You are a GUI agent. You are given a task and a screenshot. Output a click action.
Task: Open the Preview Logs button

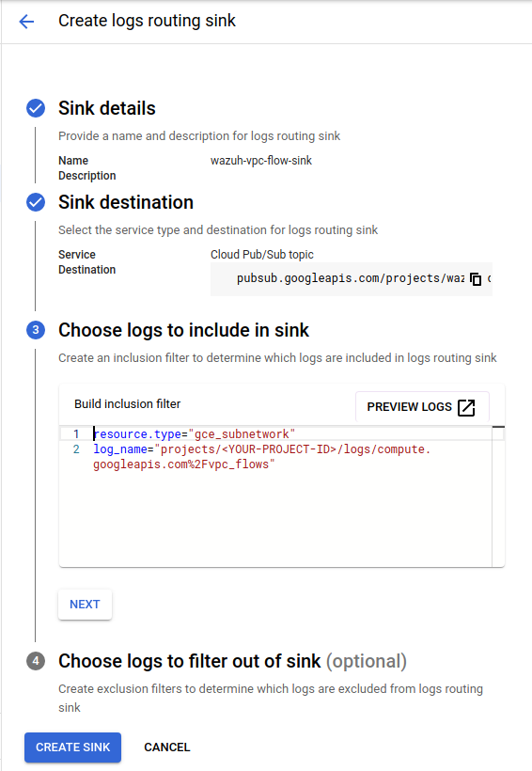click(x=422, y=406)
